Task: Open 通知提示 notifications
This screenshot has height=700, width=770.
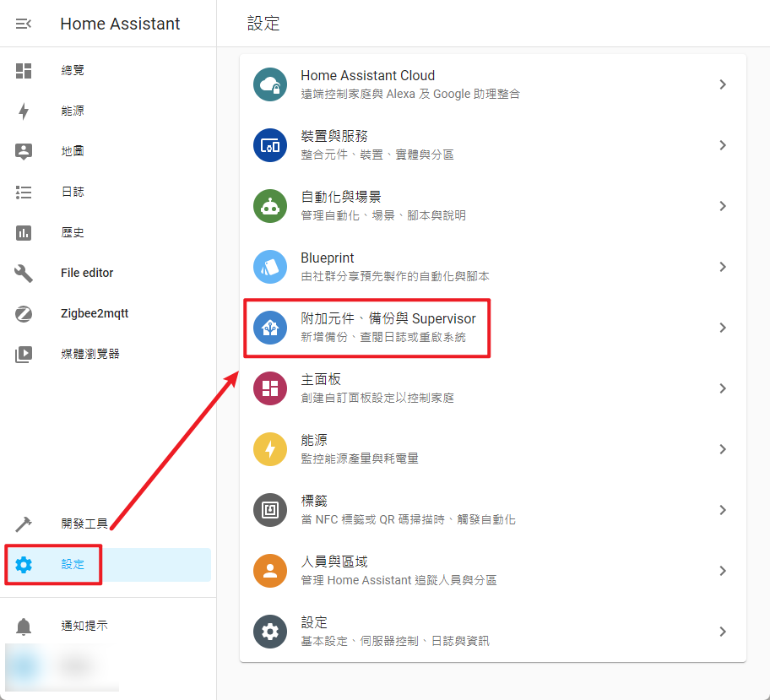Action: [x=84, y=626]
